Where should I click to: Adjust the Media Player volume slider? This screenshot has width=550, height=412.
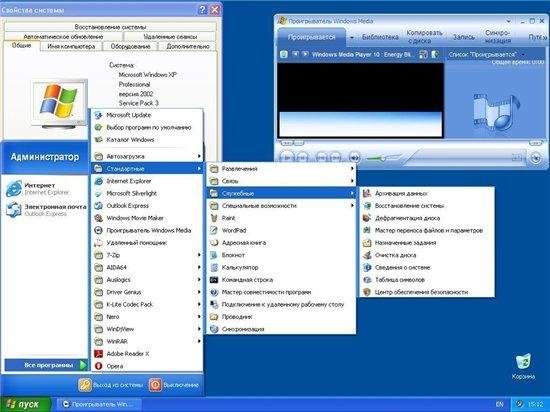383,158
